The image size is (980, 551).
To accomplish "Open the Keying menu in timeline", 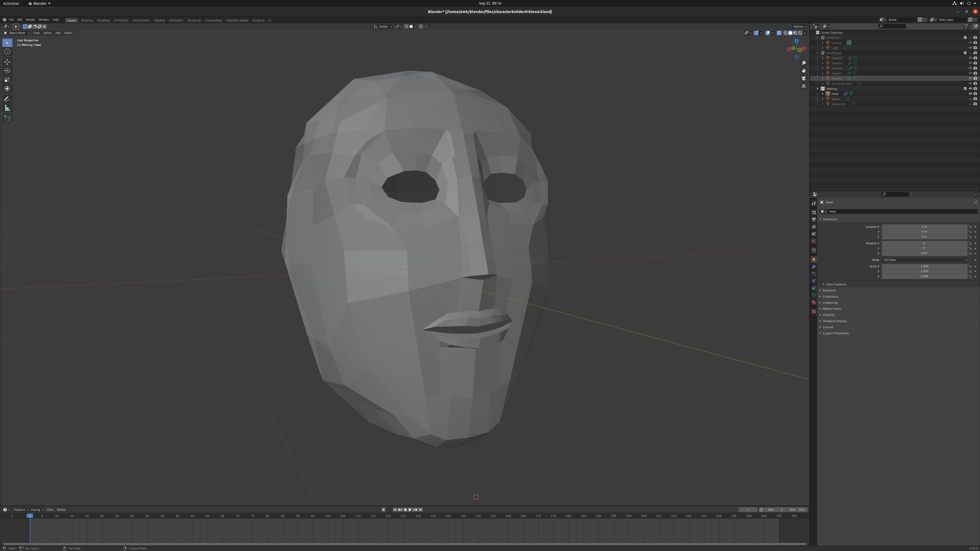I will (37, 510).
